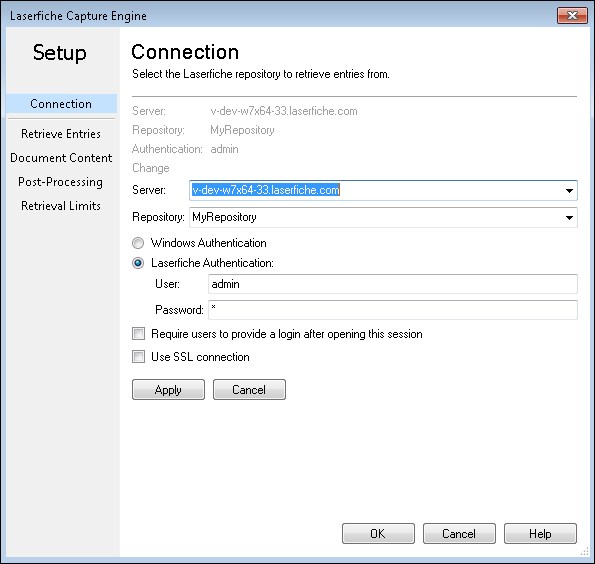This screenshot has height=564, width=595.
Task: Open the Server dropdown arrow
Action: tap(569, 191)
